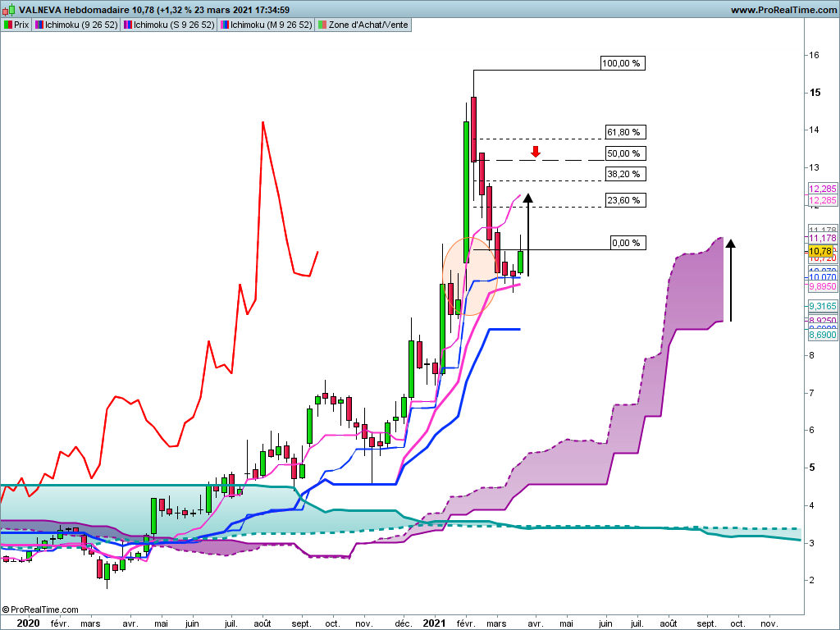Click the candlestick icon beside VALNEVA title

coord(8,10)
